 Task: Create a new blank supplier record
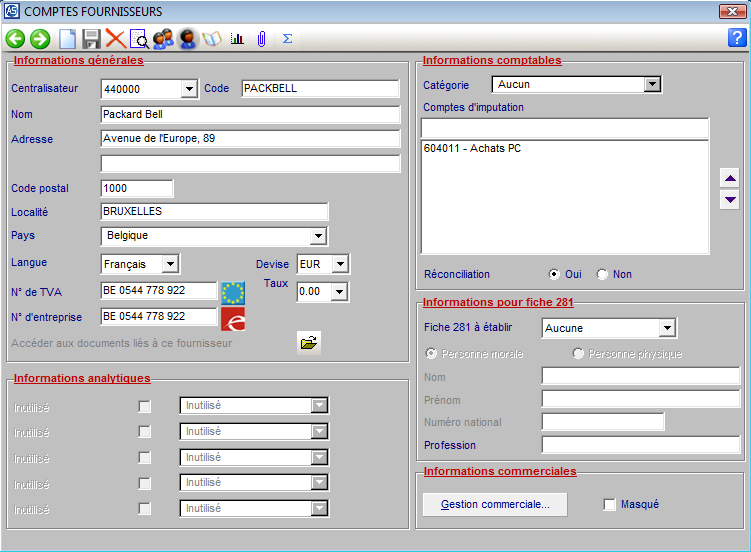coord(68,39)
